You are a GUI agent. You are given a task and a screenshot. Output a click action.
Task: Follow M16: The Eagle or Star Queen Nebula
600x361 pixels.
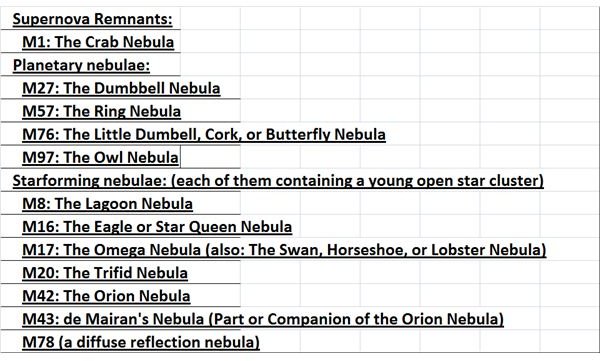point(157,226)
